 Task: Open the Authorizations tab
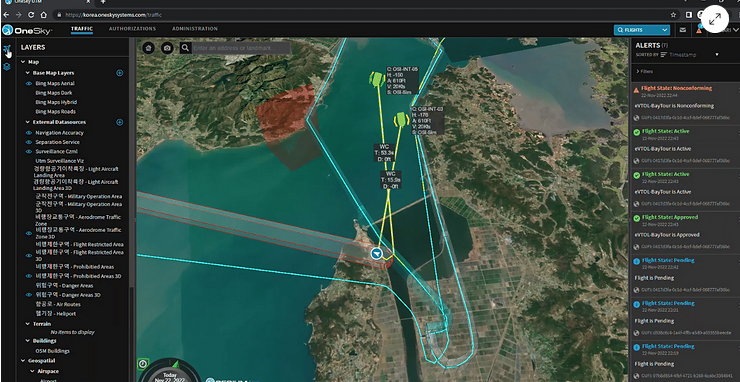132,29
